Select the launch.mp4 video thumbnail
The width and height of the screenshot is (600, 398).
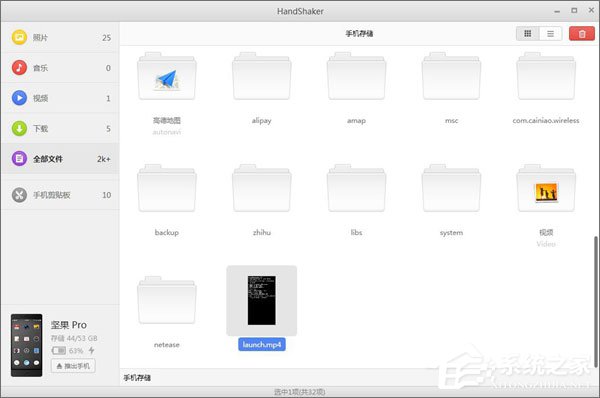click(x=262, y=300)
